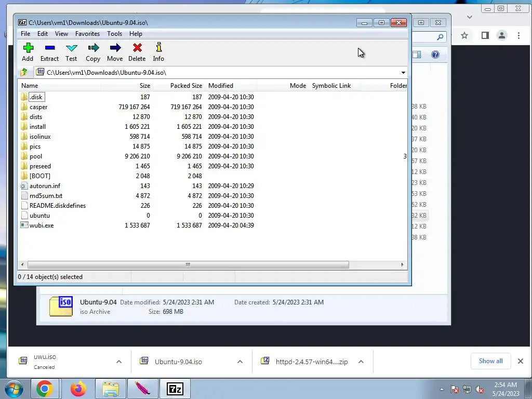
Task: Open the View menu
Action: pos(61,34)
